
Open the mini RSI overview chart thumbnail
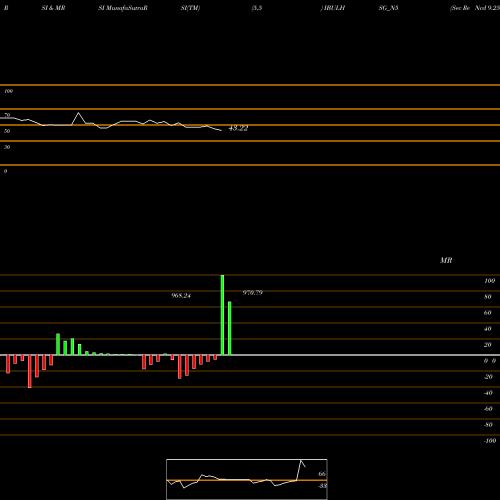[247, 479]
